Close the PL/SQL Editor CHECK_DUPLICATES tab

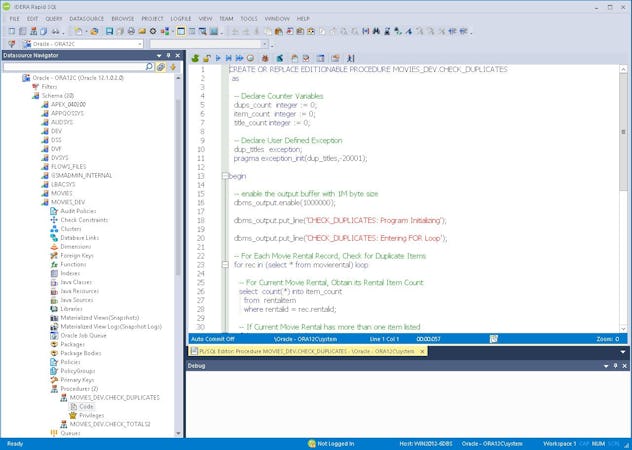click(422, 351)
